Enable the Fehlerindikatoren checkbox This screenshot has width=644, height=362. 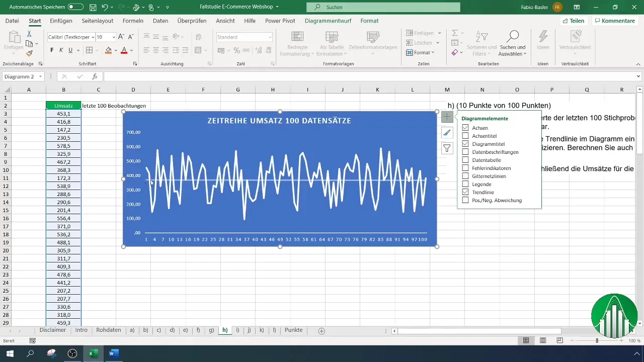click(x=465, y=168)
